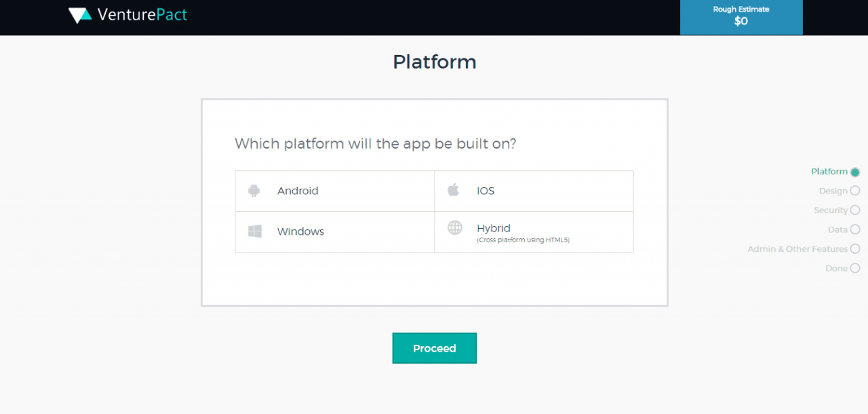Click the Windows logo icon
This screenshot has height=414, width=868.
click(255, 231)
